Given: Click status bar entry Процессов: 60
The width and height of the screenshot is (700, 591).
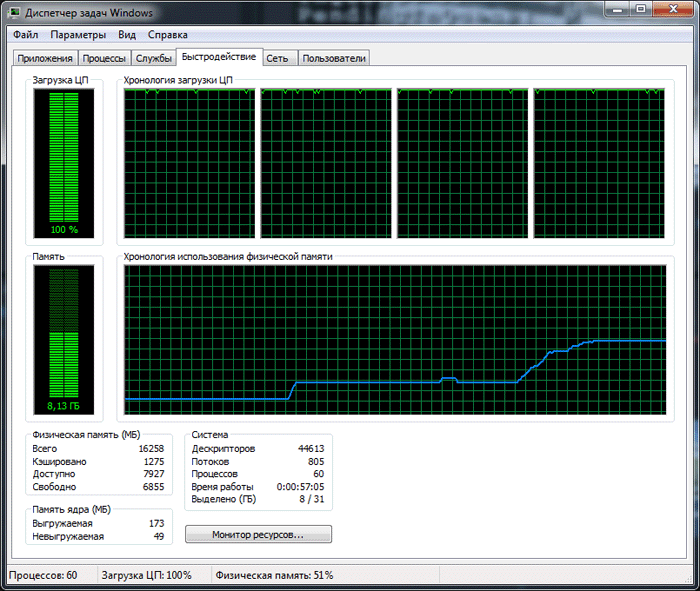Looking at the screenshot, I should pyautogui.click(x=43, y=575).
